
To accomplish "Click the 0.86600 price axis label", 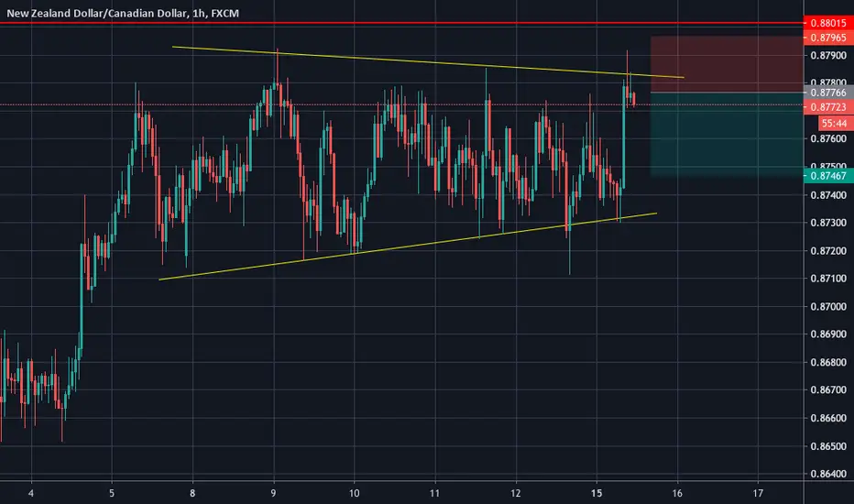I will (x=828, y=418).
